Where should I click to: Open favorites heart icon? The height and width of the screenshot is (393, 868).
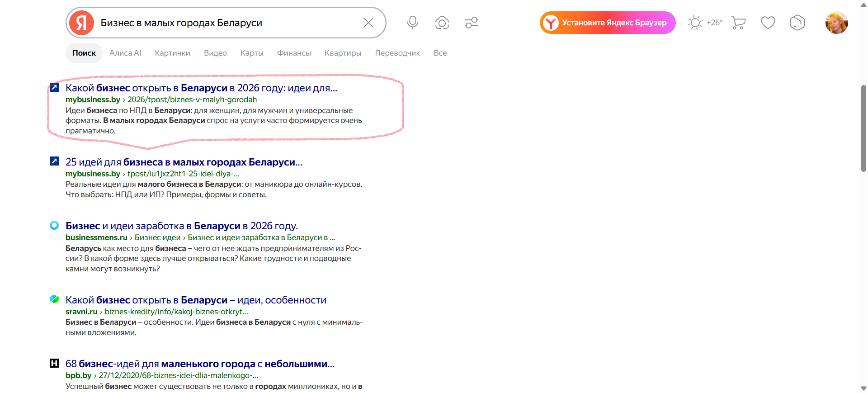(768, 23)
